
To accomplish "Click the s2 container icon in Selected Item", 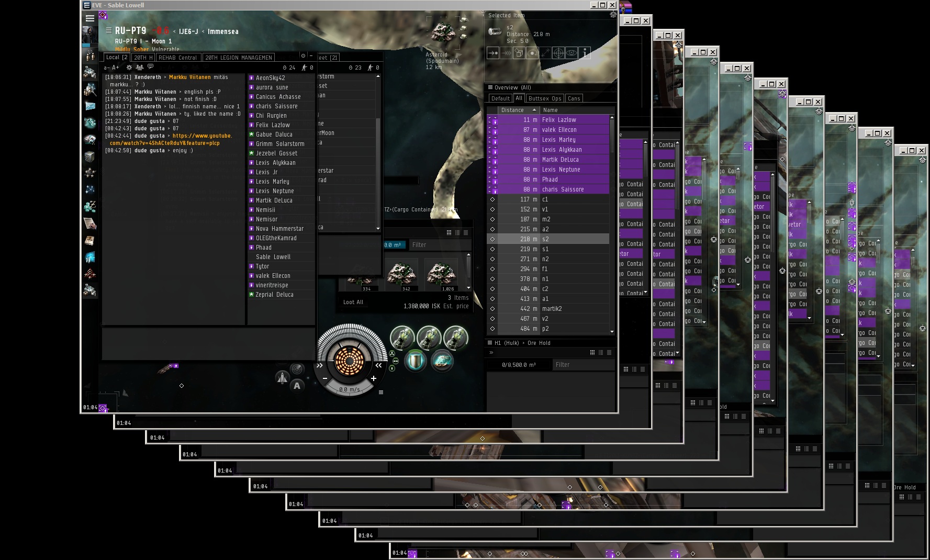I will click(x=495, y=31).
